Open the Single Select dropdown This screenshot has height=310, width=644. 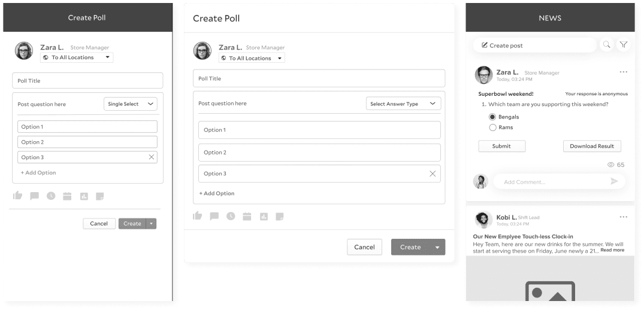point(131,104)
